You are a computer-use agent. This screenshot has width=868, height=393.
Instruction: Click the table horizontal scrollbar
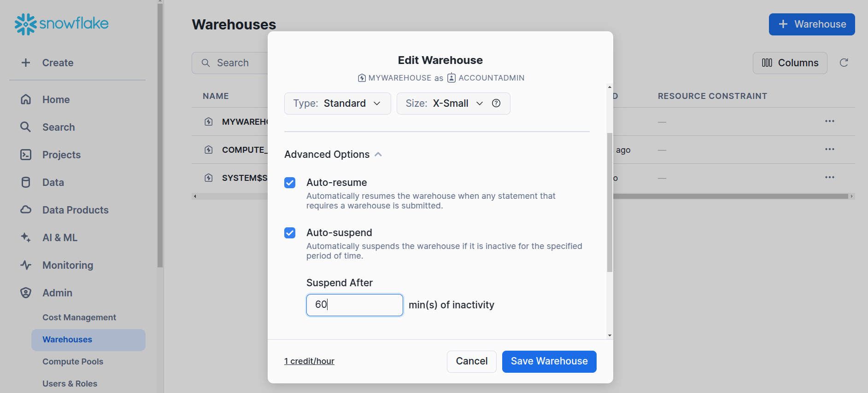click(731, 196)
